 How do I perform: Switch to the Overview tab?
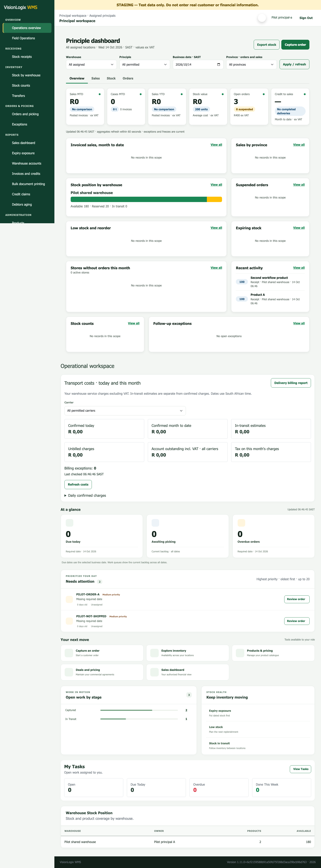(77, 79)
